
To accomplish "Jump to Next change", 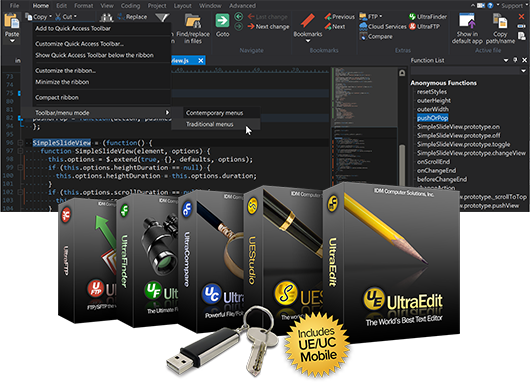I will tap(268, 26).
